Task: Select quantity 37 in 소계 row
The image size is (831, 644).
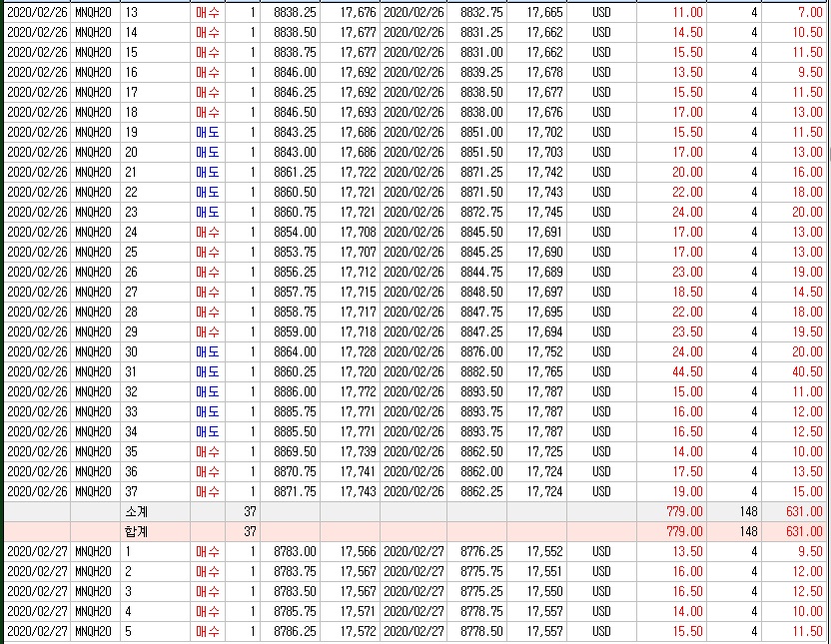Action: tap(250, 511)
